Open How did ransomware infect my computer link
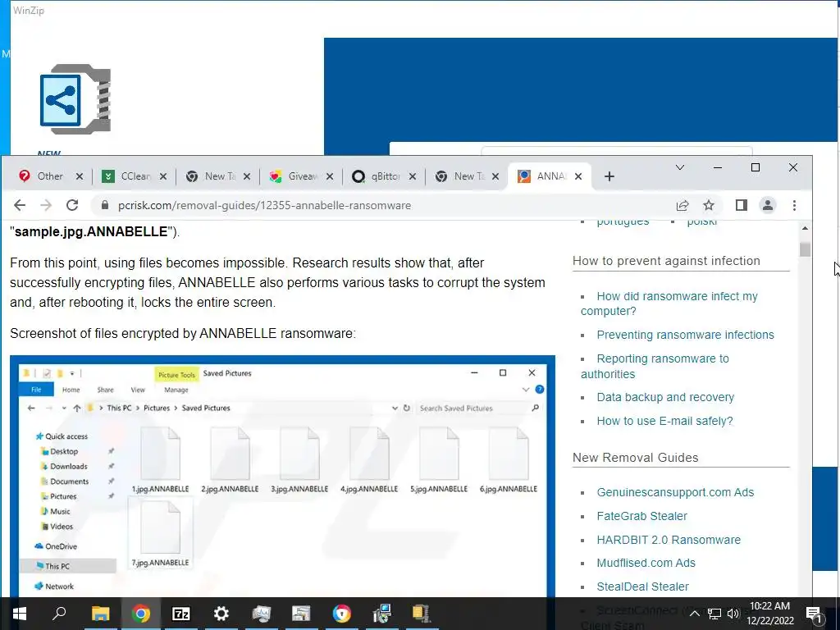 (x=669, y=304)
